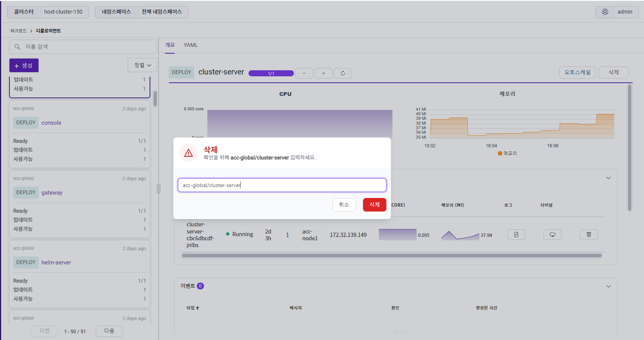Click the pod table horizontal scrollbar
Image resolution: width=644 pixels, height=340 pixels.
[x=392, y=256]
